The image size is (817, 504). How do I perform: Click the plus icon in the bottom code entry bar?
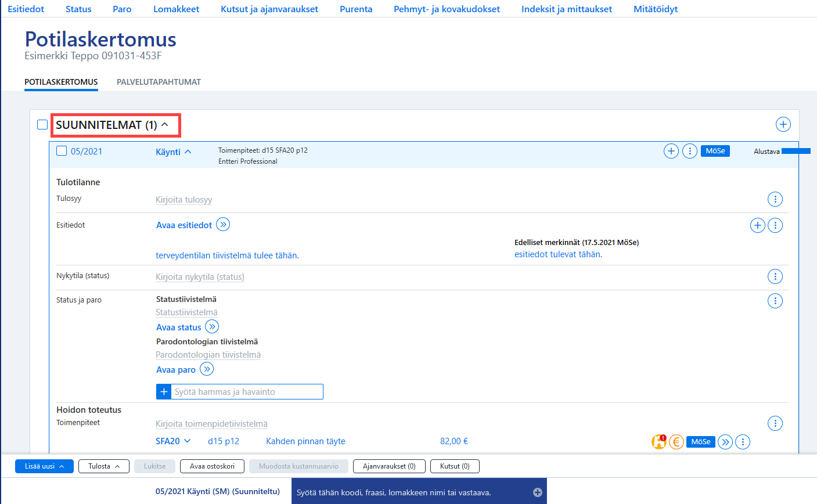pos(538,492)
